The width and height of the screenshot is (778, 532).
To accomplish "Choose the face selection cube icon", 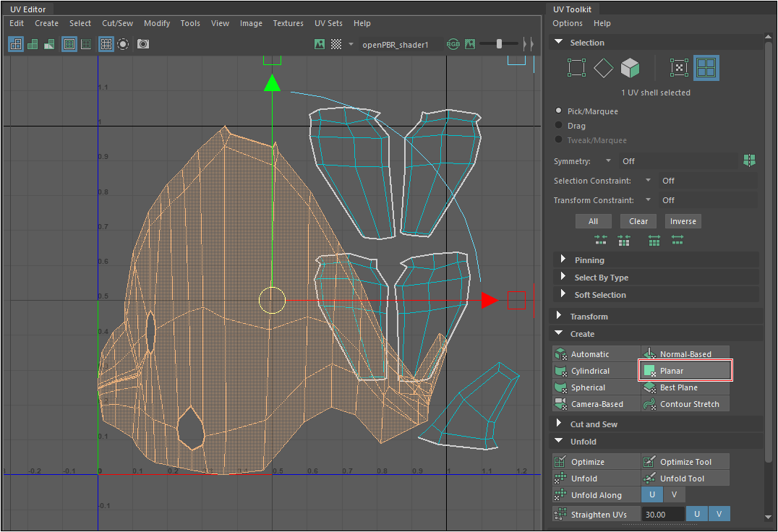I will 630,69.
